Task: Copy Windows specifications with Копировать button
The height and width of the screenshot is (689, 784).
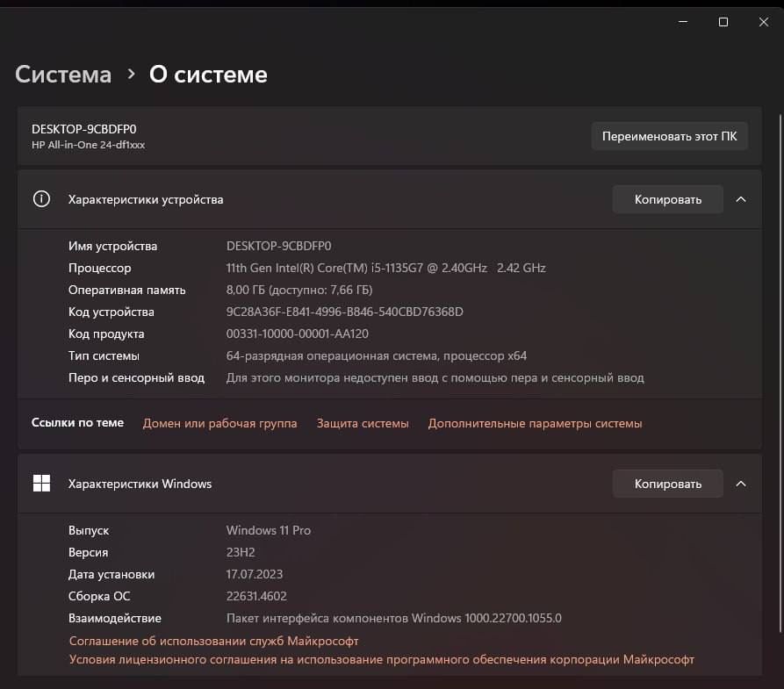Action: click(668, 484)
